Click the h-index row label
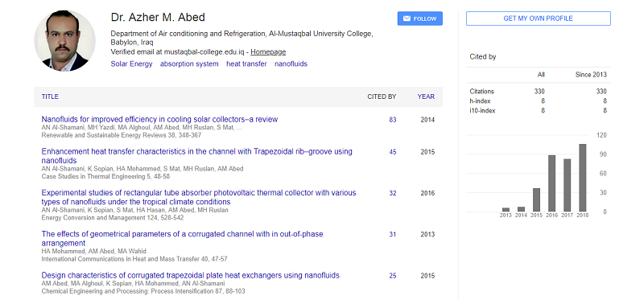This screenshot has height=300, width=644. coord(480,101)
